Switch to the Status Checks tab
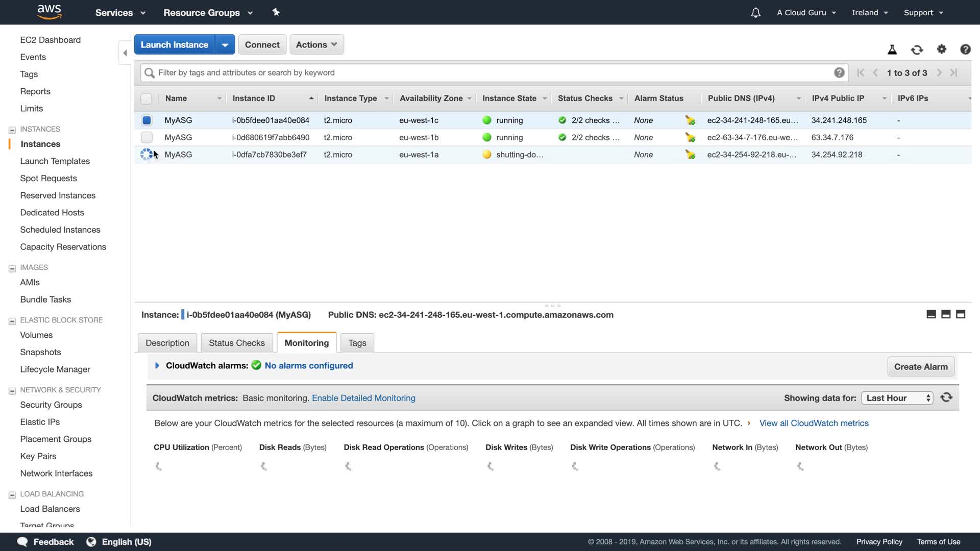 pos(237,343)
